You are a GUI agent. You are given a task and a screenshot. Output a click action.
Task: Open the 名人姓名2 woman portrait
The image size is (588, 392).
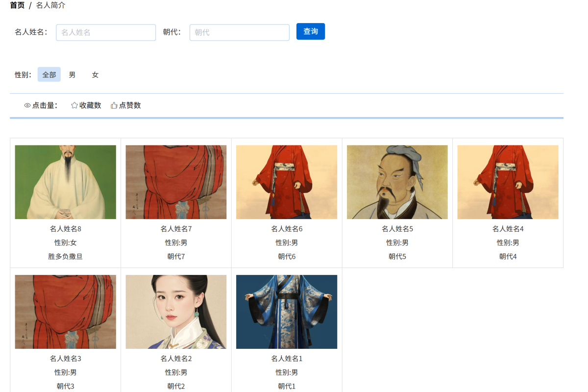pyautogui.click(x=176, y=312)
